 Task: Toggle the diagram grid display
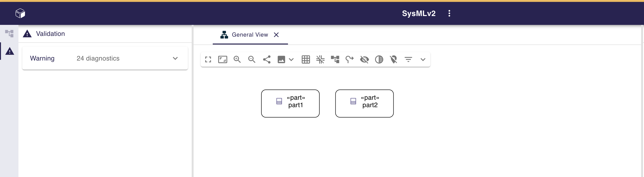tap(306, 59)
